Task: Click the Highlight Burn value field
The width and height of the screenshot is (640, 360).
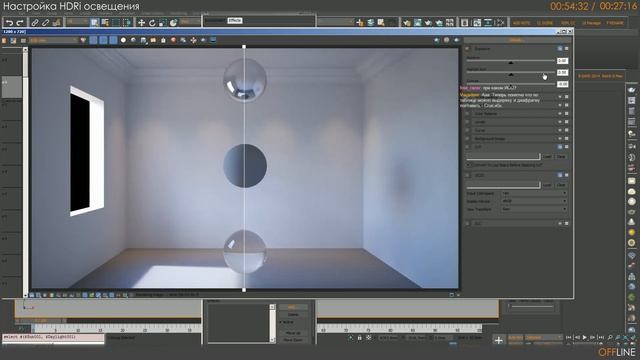Action: 562,72
